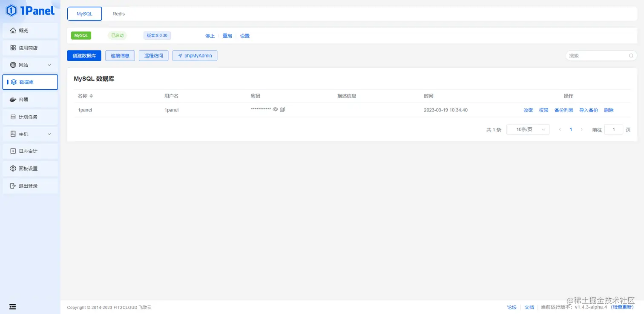644x314 pixels.
Task: Click the layers icon beside 数据库
Action: click(x=14, y=82)
